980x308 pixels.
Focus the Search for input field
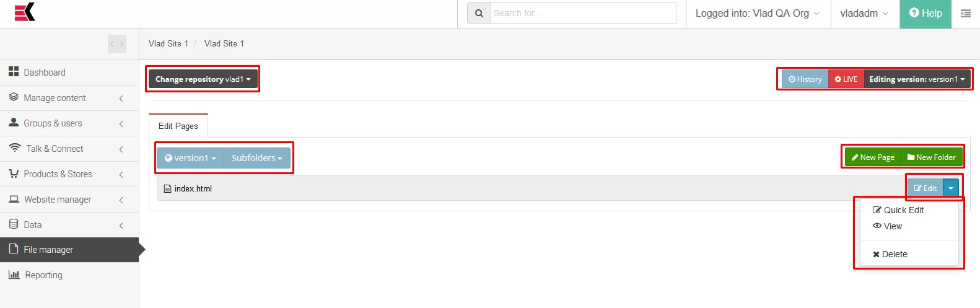tap(584, 13)
